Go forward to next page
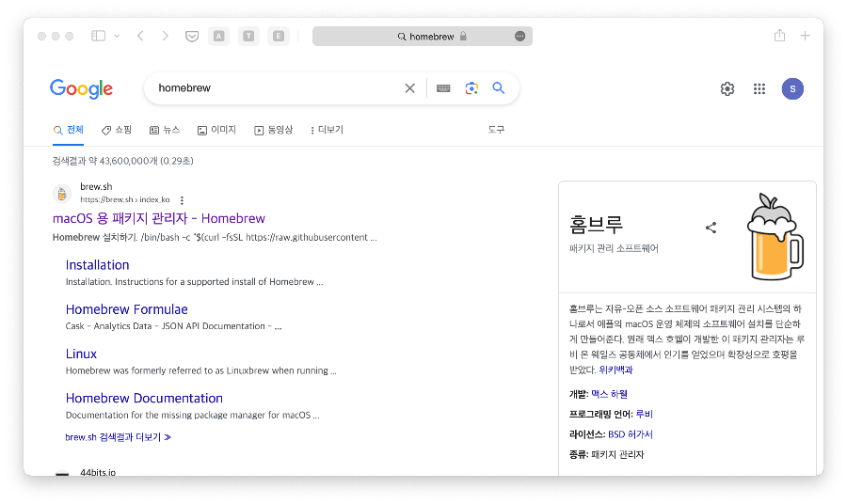The width and height of the screenshot is (847, 504). tap(166, 36)
